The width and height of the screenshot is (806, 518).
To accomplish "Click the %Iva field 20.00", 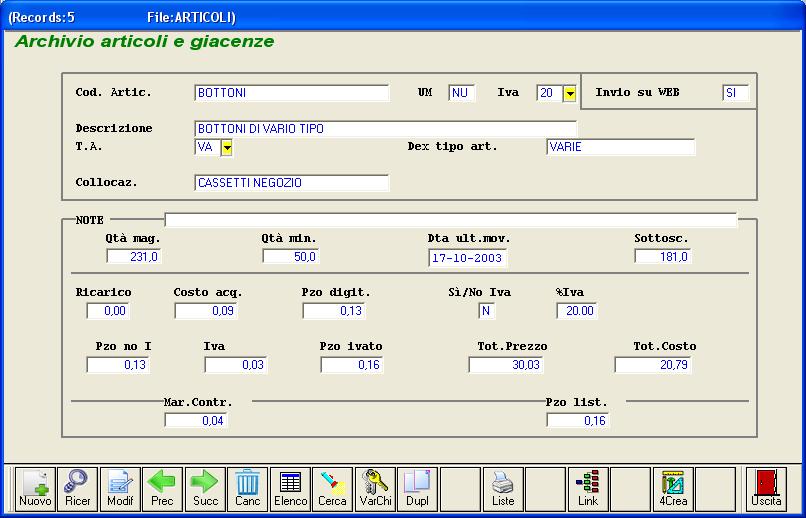I will pyautogui.click(x=577, y=311).
